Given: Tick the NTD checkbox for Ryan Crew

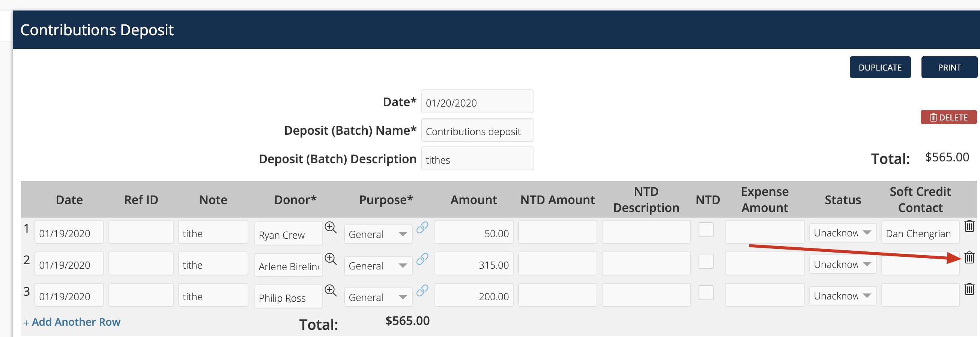Looking at the screenshot, I should pyautogui.click(x=706, y=230).
